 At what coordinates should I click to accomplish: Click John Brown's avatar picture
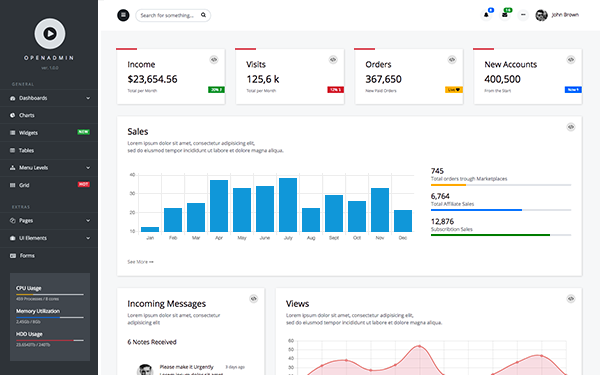point(541,15)
